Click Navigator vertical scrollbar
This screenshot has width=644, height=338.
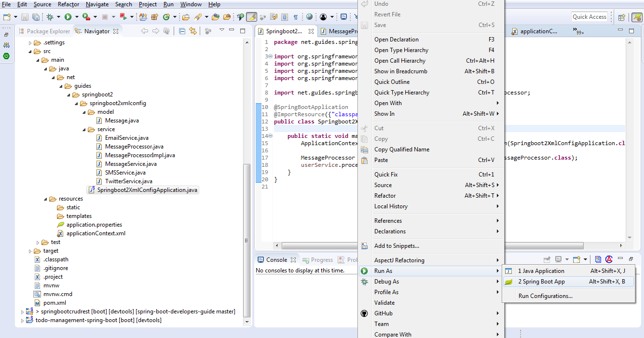click(x=247, y=241)
